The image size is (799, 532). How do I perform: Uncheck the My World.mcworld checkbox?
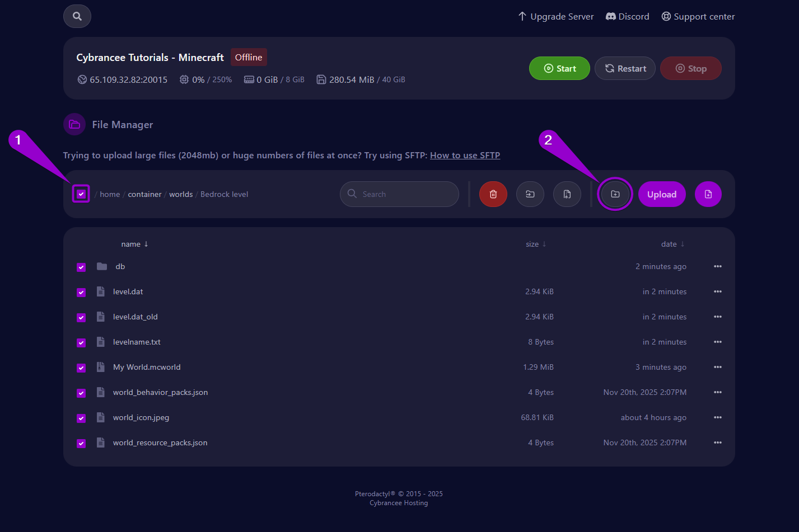click(81, 368)
